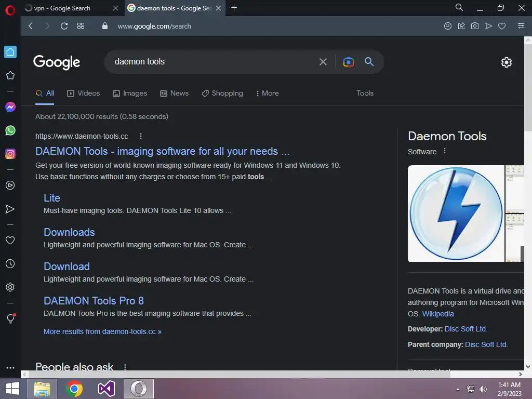Viewport: 532px width, 399px height.
Task: Search by image with Google Lens
Action: [349, 62]
